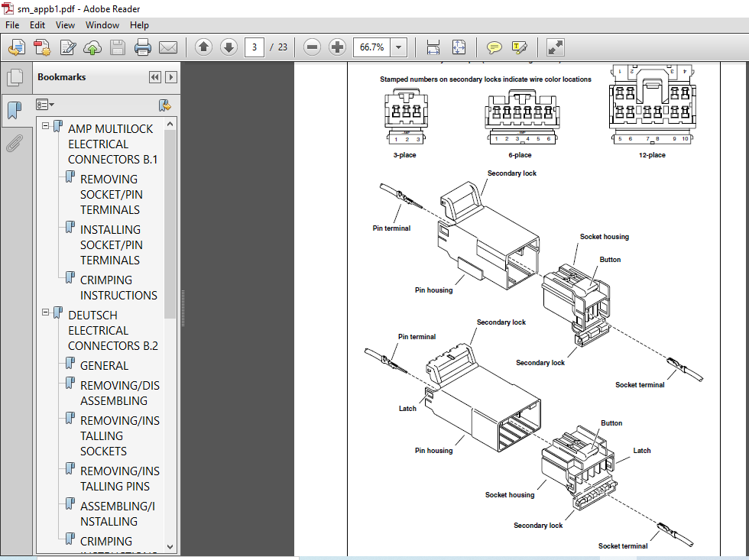The width and height of the screenshot is (749, 560).
Task: Click the Add sticky note comment icon
Action: click(494, 47)
